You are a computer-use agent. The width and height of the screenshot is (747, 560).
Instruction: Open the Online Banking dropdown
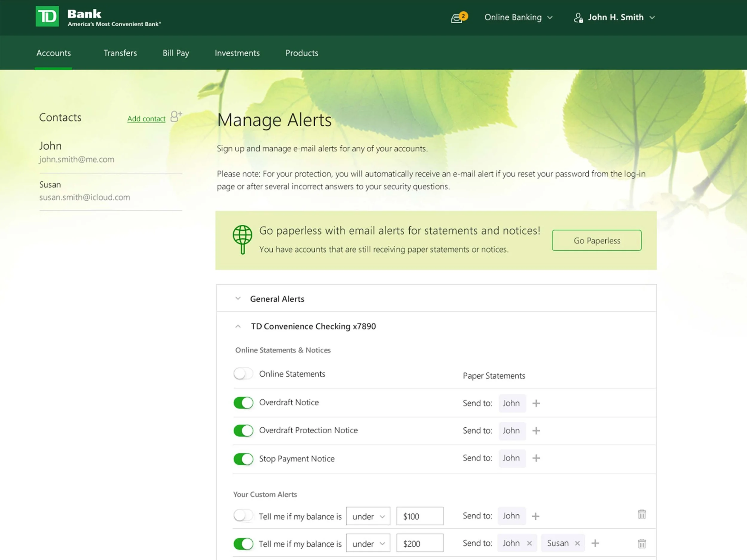pos(518,17)
